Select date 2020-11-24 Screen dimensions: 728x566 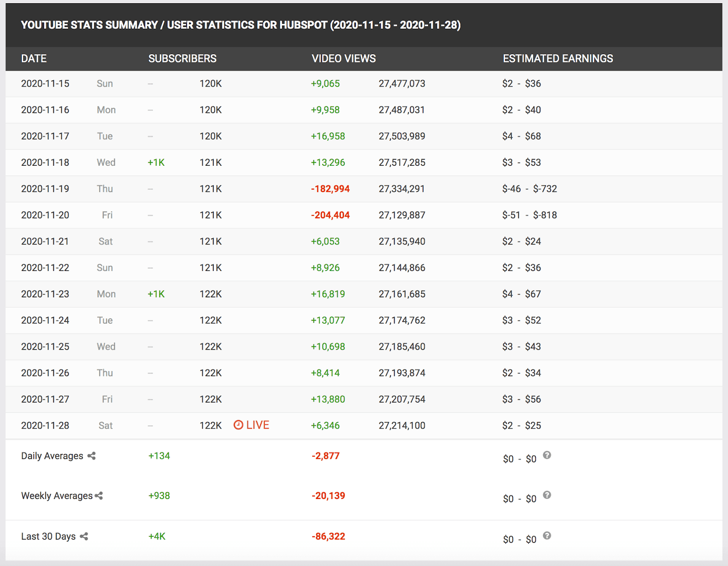pos(45,321)
